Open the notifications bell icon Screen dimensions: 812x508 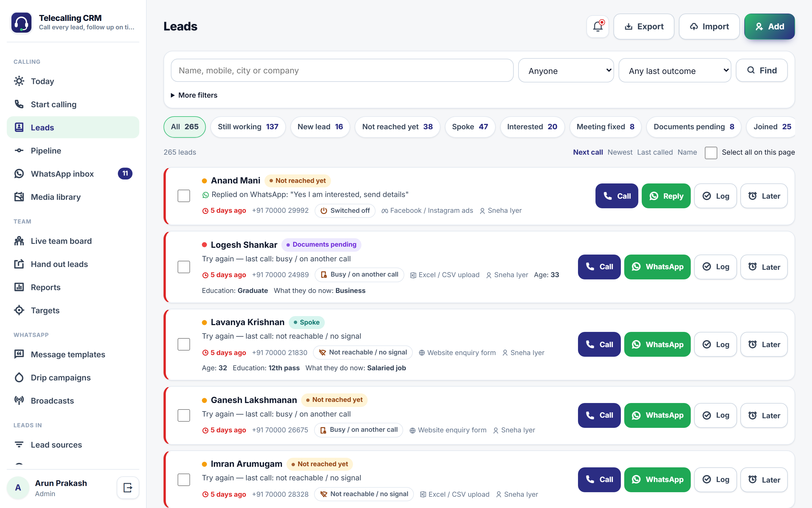tap(598, 26)
